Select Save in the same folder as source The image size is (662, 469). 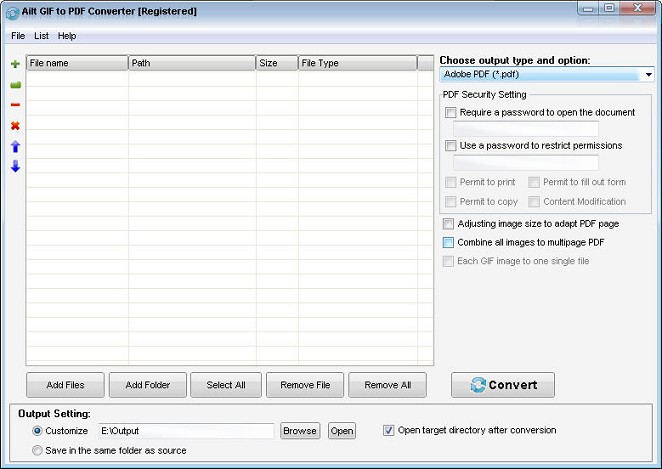(37, 450)
